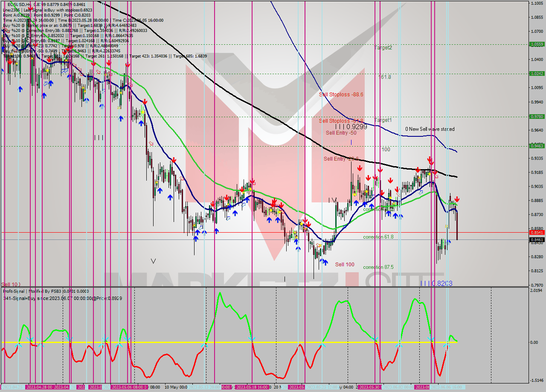Click the 'correction 87.5' label
546x392 pixels.
coord(378,267)
